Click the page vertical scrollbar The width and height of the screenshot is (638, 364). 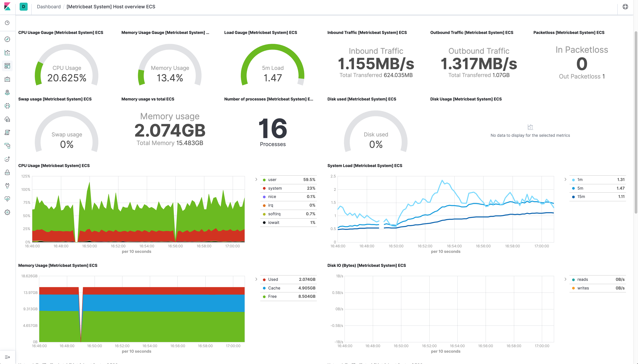pos(636,122)
